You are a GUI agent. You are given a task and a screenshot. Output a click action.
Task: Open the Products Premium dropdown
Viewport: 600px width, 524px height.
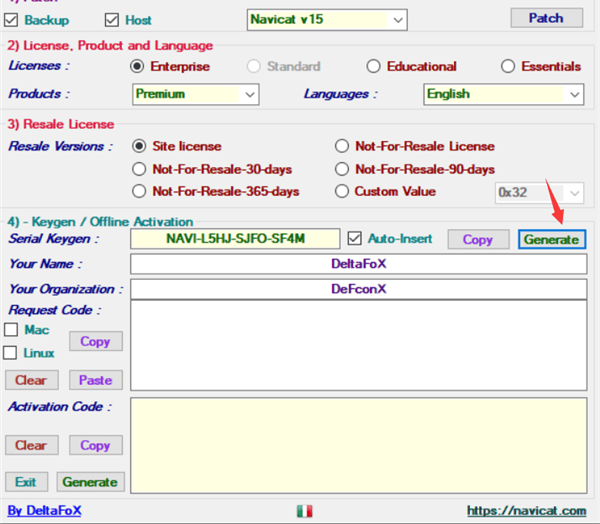(196, 94)
